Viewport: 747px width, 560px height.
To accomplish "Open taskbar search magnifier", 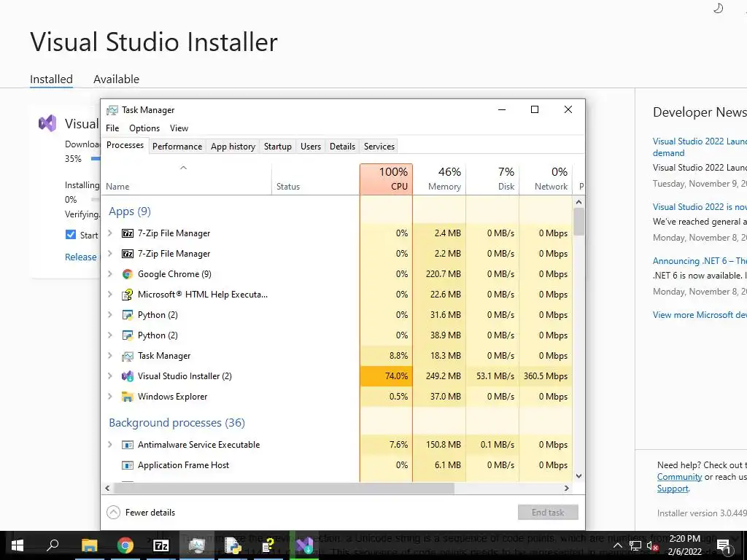I will [53, 545].
